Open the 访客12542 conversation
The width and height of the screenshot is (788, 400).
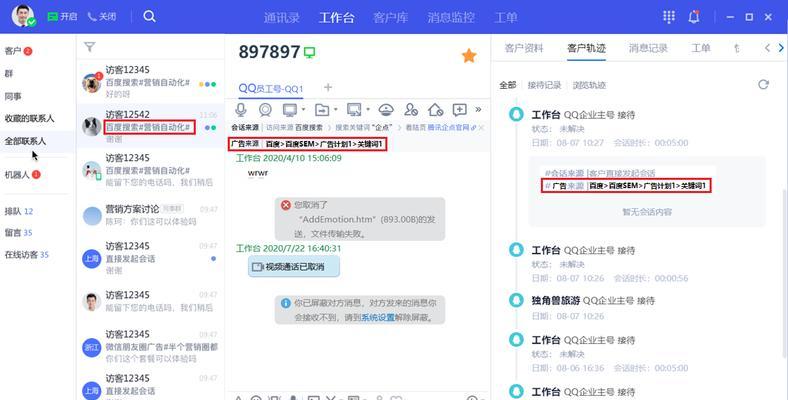(x=150, y=126)
